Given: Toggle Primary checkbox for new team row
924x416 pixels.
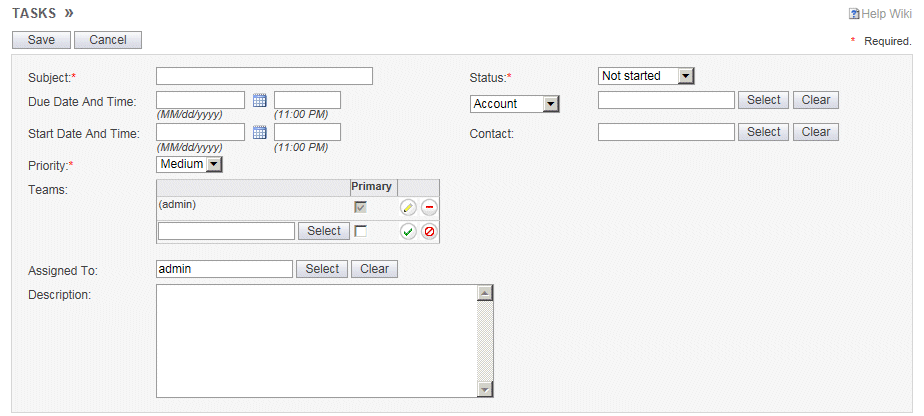Looking at the screenshot, I should 361,230.
